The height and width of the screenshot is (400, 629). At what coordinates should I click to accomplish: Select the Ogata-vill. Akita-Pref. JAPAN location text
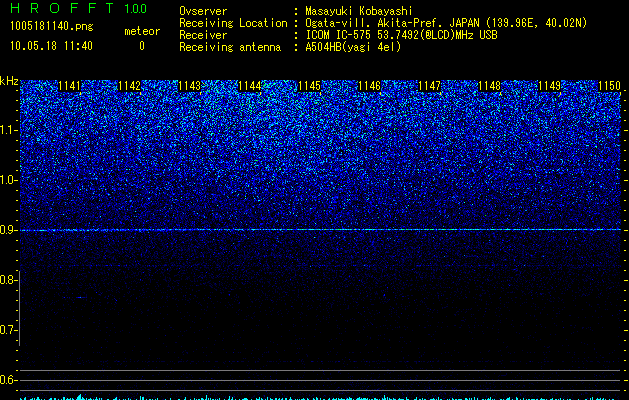[x=446, y=23]
